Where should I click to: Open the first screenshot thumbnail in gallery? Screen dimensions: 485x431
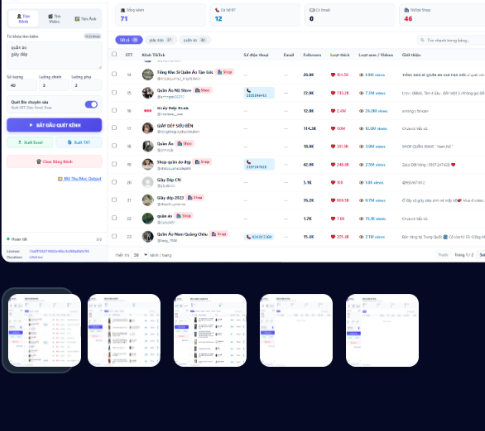(44, 330)
